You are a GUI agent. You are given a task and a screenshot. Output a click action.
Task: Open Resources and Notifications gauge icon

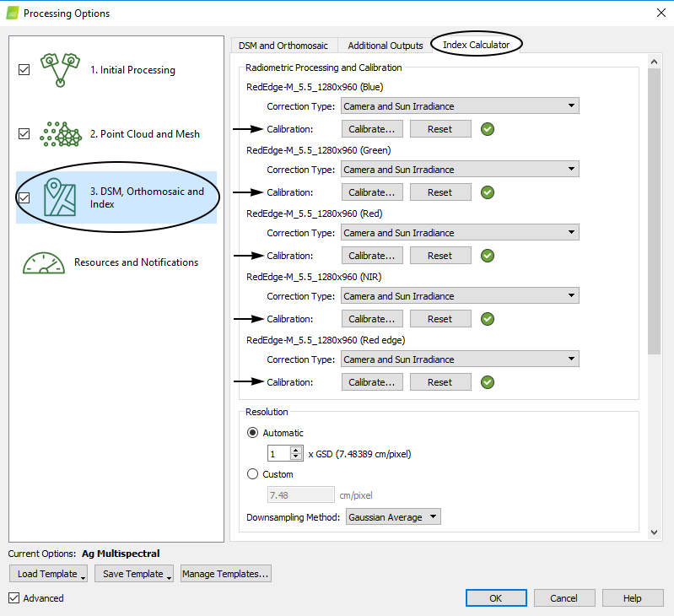[44, 262]
